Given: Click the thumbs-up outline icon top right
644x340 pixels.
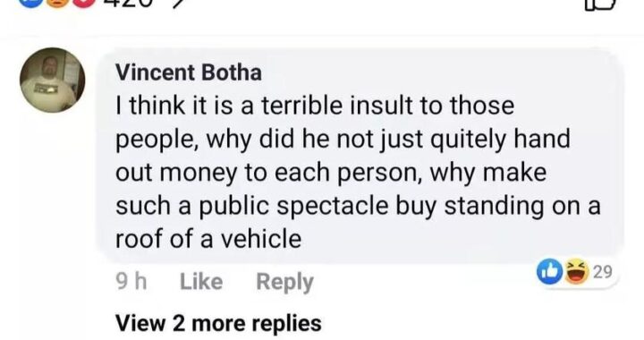Looking at the screenshot, I should tap(600, 4).
